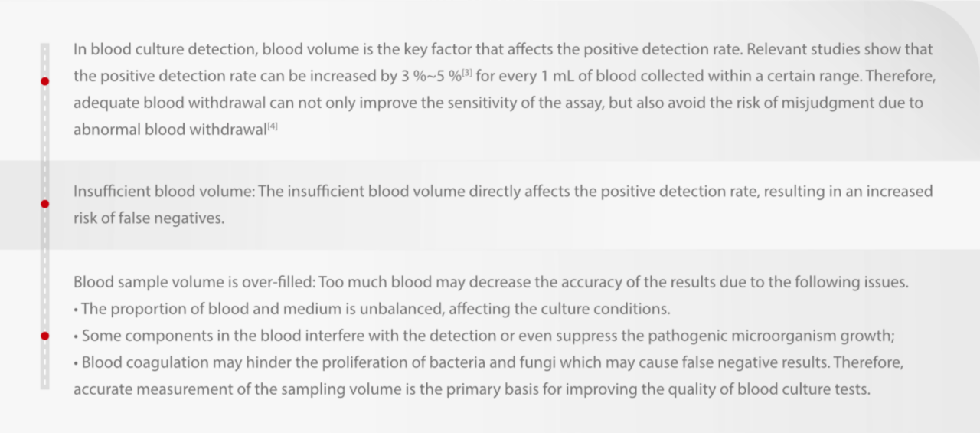
Task: Click the words "abnormal blood withdrawal"
Action: click(168, 130)
